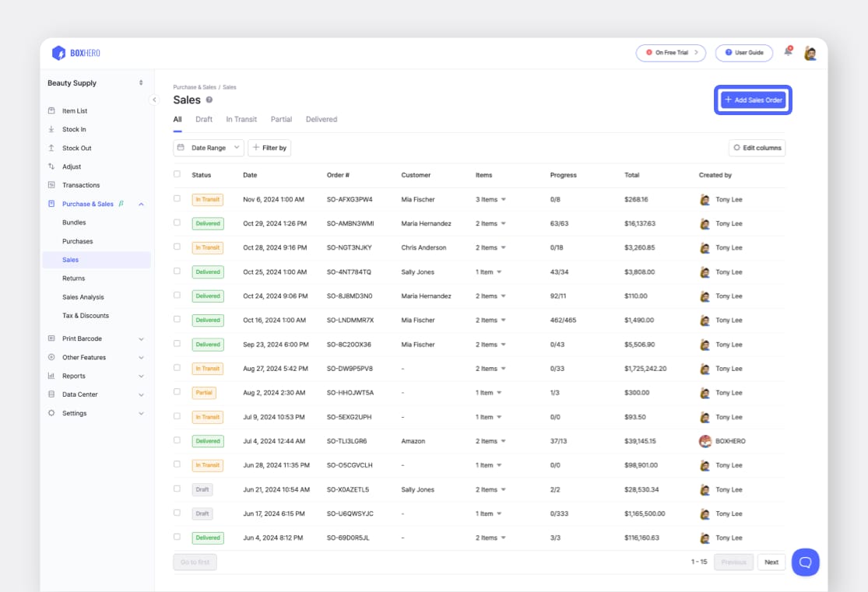Select all sales orders via header checkbox
Image resolution: width=868 pixels, height=592 pixels.
(177, 174)
